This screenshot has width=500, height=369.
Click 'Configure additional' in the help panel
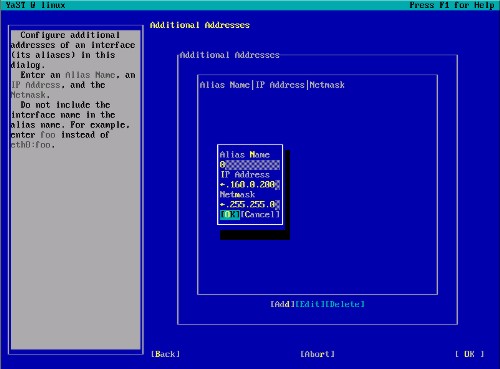click(70, 35)
